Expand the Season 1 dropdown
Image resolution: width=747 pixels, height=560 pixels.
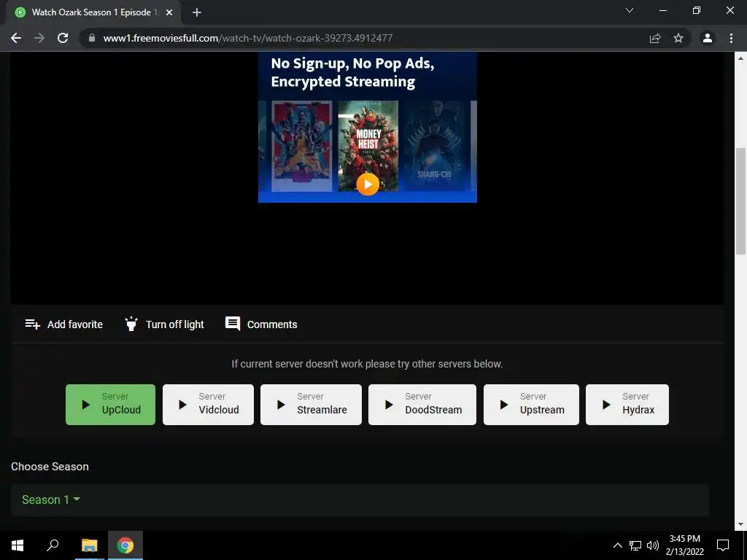point(50,499)
